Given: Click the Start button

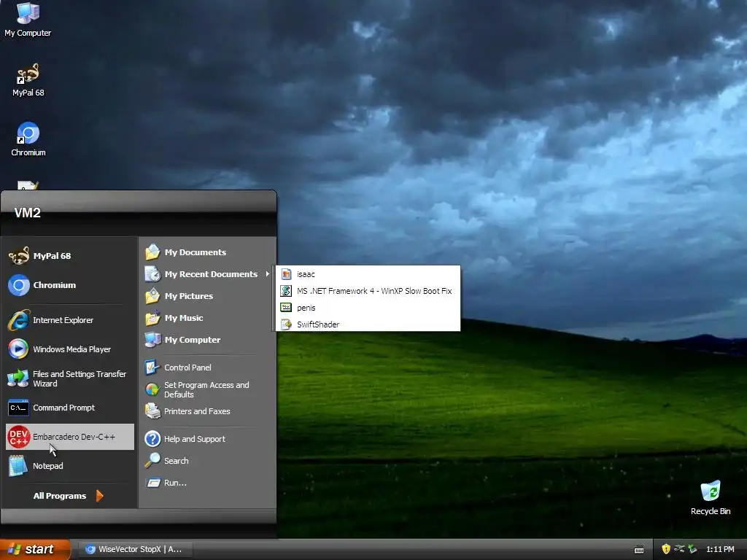Looking at the screenshot, I should click(x=35, y=549).
